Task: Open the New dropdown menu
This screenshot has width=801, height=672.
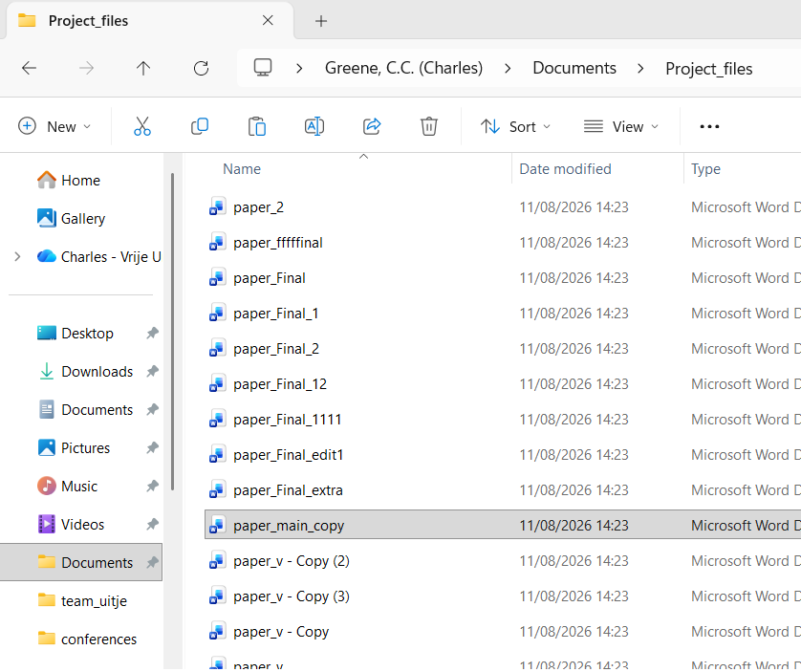Action: click(x=54, y=126)
